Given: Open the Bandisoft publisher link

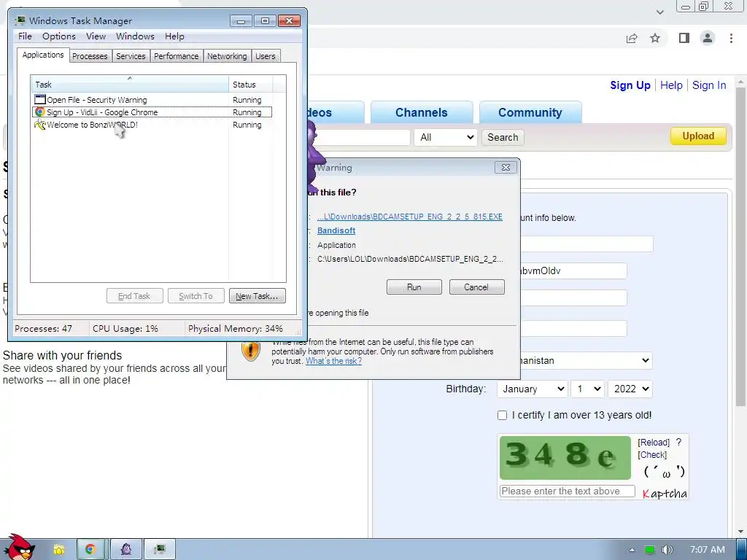Looking at the screenshot, I should [336, 230].
